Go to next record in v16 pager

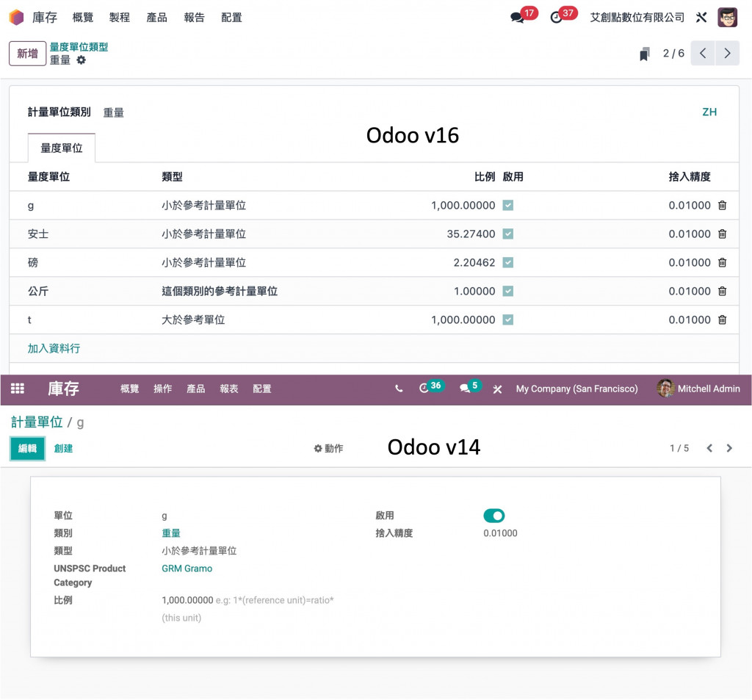[727, 54]
